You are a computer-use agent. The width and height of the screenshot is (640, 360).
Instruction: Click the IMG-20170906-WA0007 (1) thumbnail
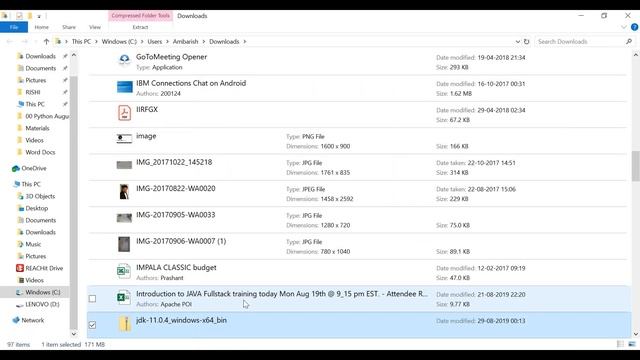click(124, 244)
